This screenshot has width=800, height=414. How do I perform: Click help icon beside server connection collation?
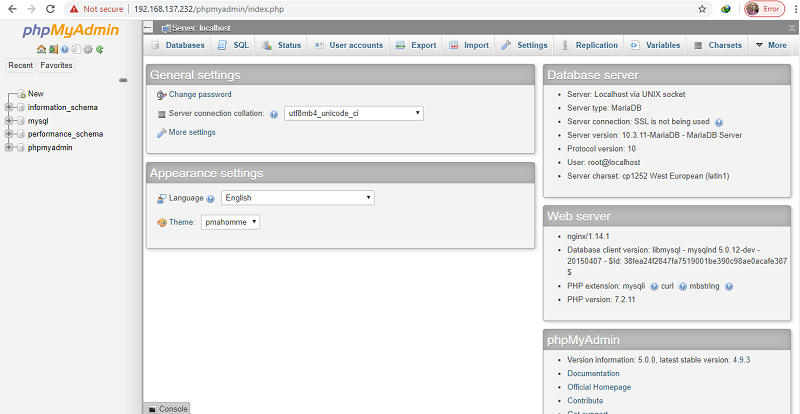(x=273, y=114)
